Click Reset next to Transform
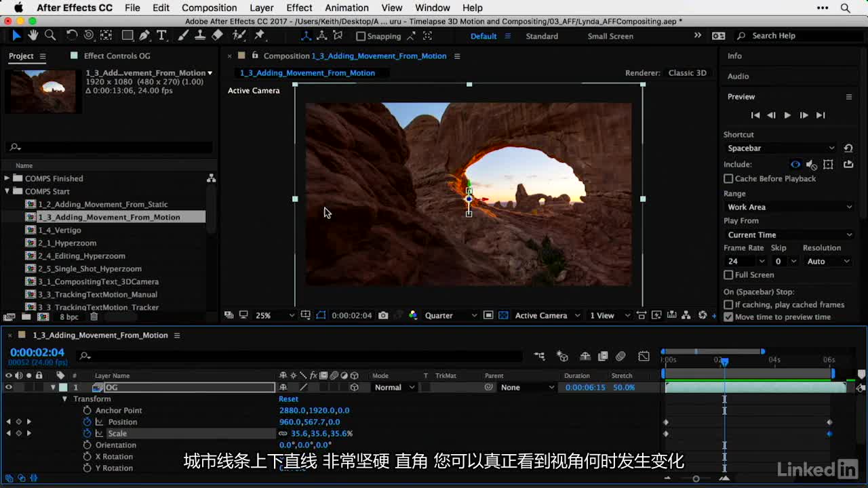 click(288, 399)
